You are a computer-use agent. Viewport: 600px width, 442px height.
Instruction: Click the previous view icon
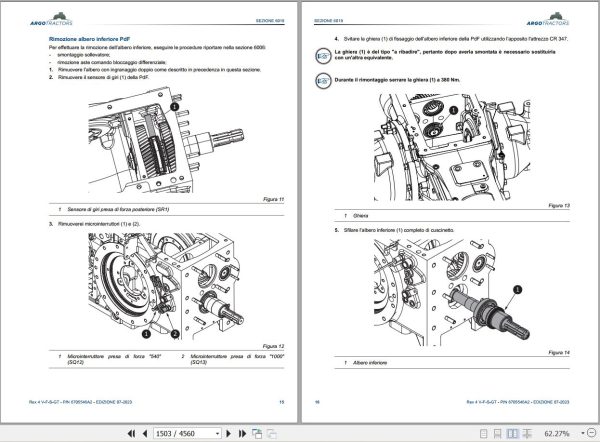coord(257,434)
